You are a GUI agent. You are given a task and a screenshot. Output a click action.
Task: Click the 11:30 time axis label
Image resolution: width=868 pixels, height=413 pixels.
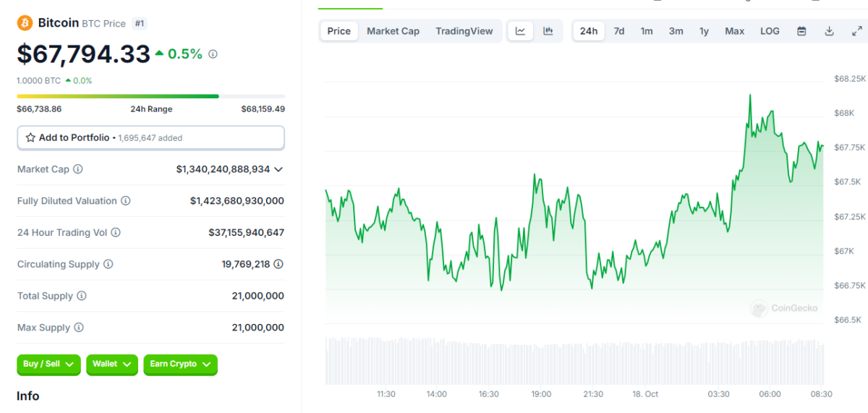click(x=386, y=394)
